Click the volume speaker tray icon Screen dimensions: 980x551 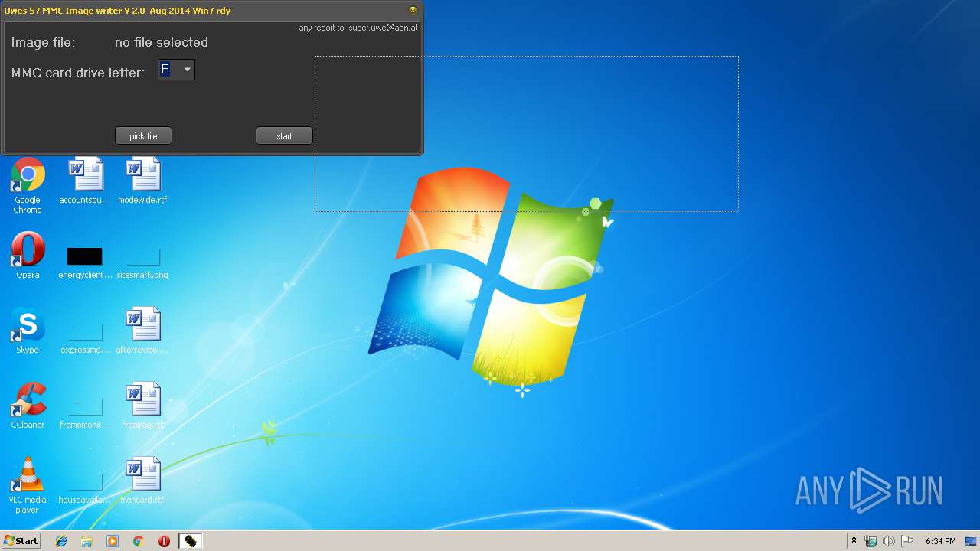[x=889, y=541]
